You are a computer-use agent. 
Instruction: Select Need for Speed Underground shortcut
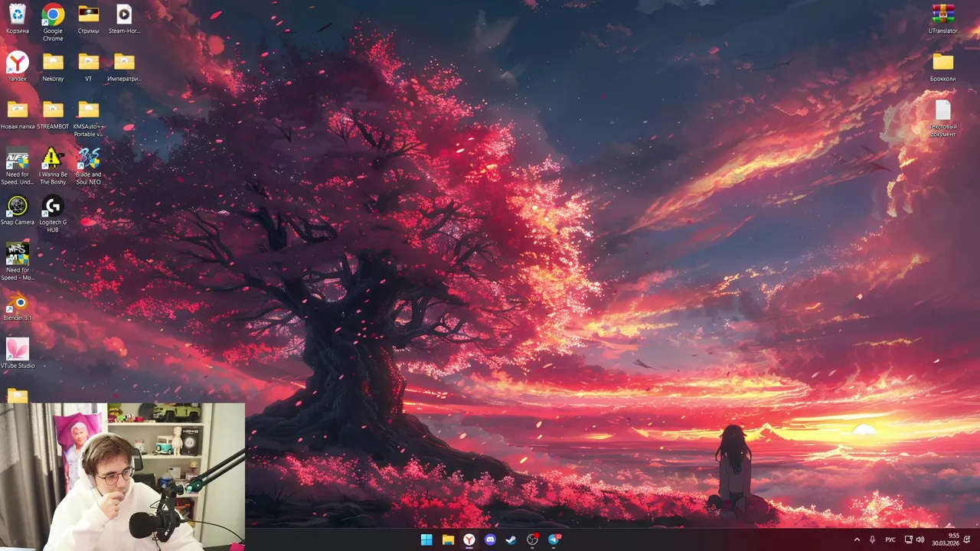coord(17,166)
